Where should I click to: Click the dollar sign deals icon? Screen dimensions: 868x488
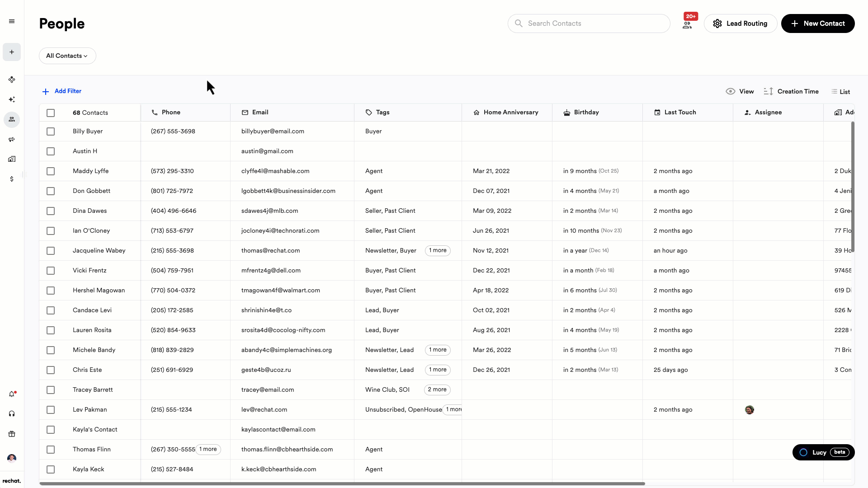click(12, 179)
